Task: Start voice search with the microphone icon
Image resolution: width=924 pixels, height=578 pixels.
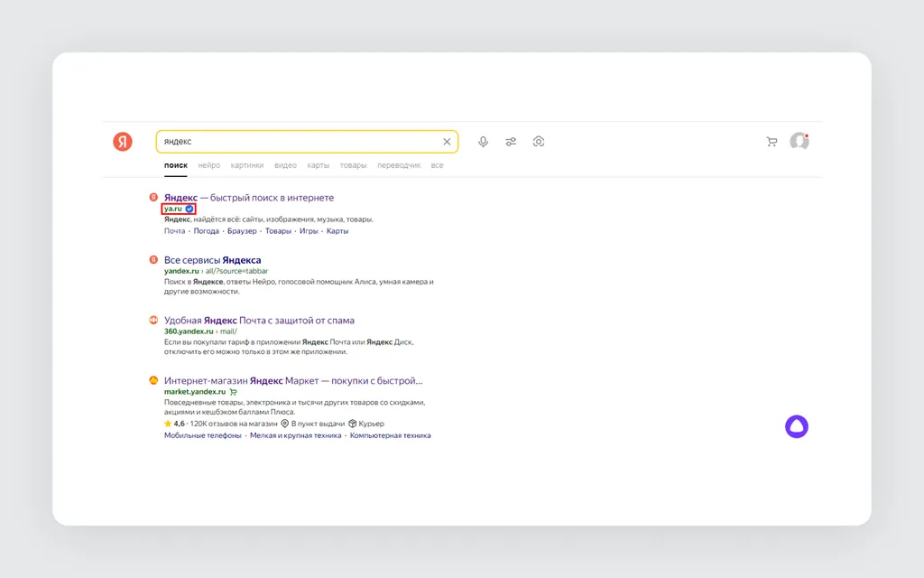Action: [x=484, y=142]
